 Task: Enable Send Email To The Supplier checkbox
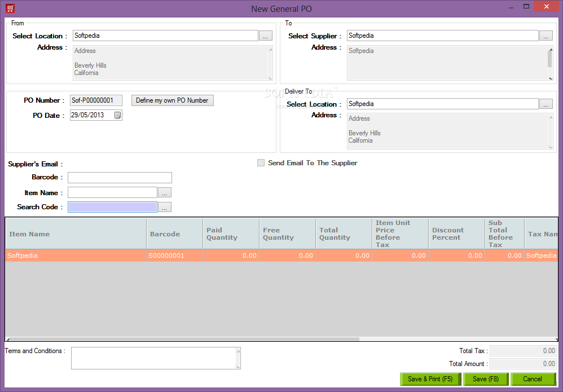(261, 163)
